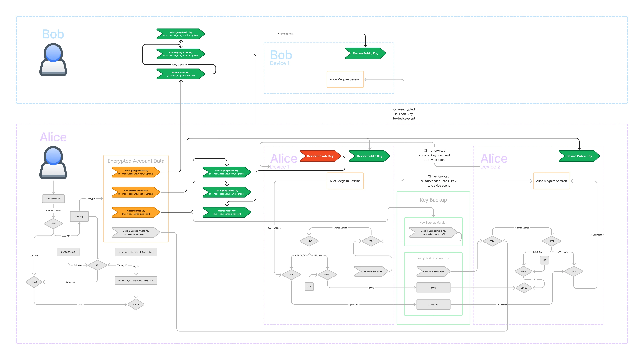The height and width of the screenshot is (360, 644).
Task: Click Bob's user avatar icon
Action: tap(53, 59)
